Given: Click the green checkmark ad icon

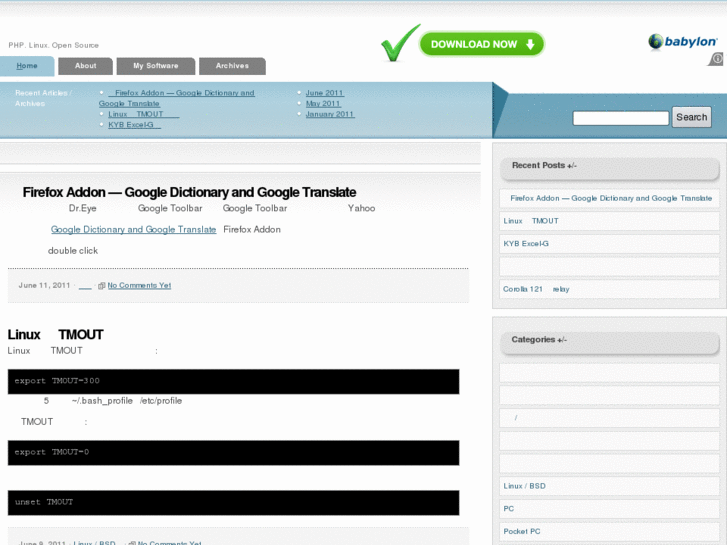Looking at the screenshot, I should point(400,43).
